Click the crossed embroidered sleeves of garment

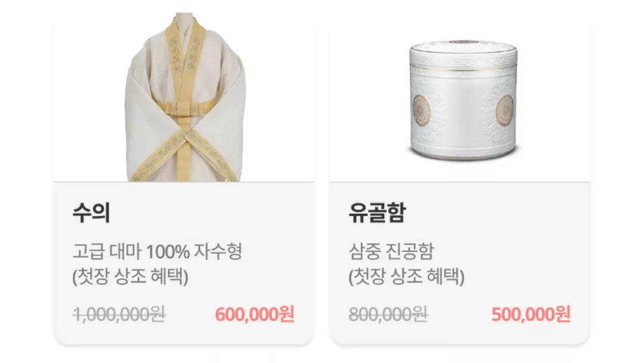tap(185, 154)
